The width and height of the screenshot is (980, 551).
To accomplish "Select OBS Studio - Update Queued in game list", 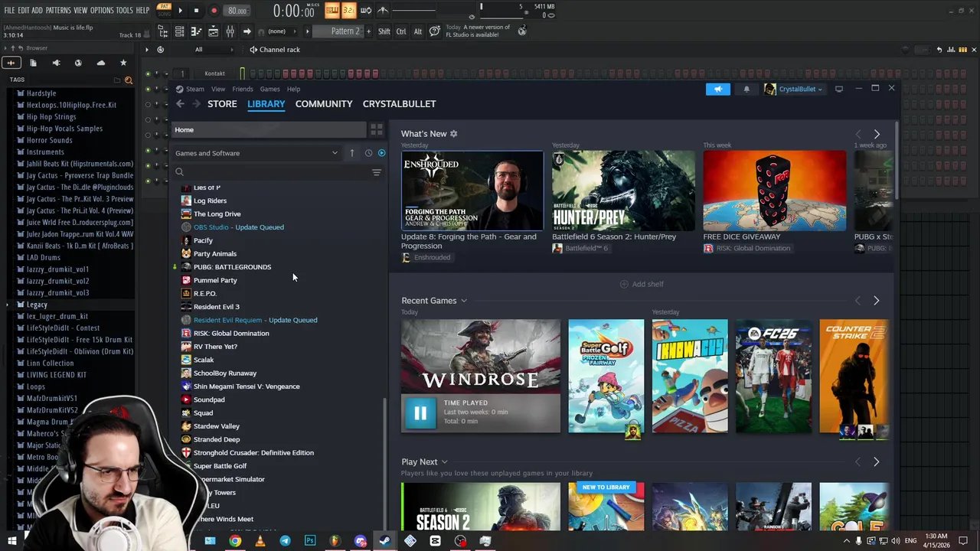I will 238,227.
